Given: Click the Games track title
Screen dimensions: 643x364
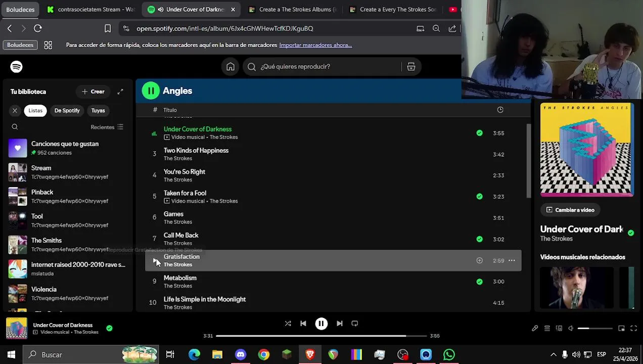Looking at the screenshot, I should click(173, 214).
